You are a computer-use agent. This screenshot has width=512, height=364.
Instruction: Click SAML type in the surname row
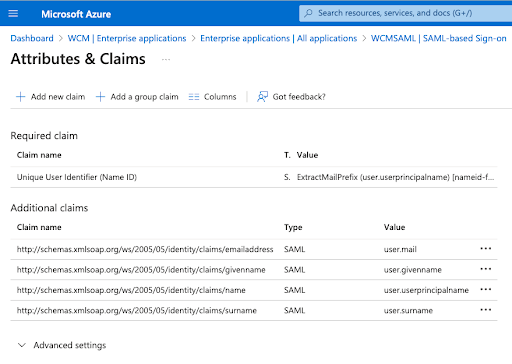294,310
